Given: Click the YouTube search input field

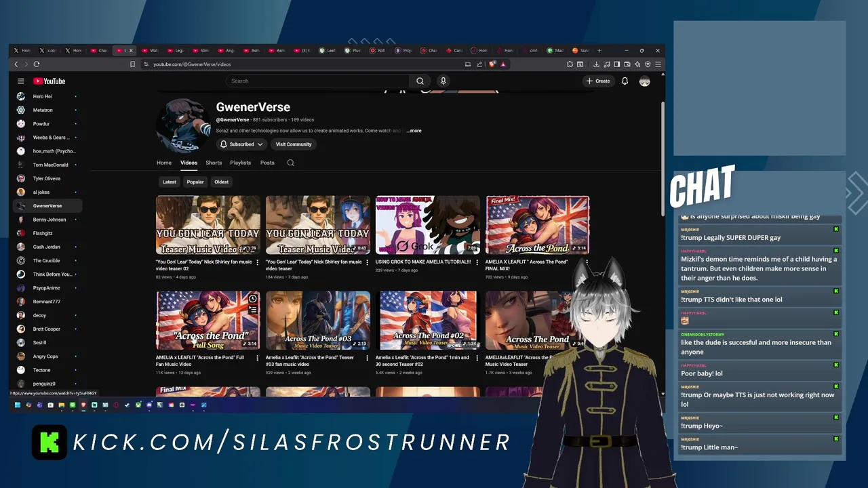Looking at the screenshot, I should pos(317,81).
